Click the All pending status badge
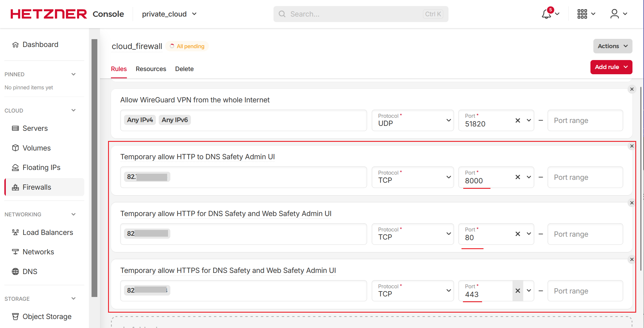The height and width of the screenshot is (328, 644). (187, 46)
